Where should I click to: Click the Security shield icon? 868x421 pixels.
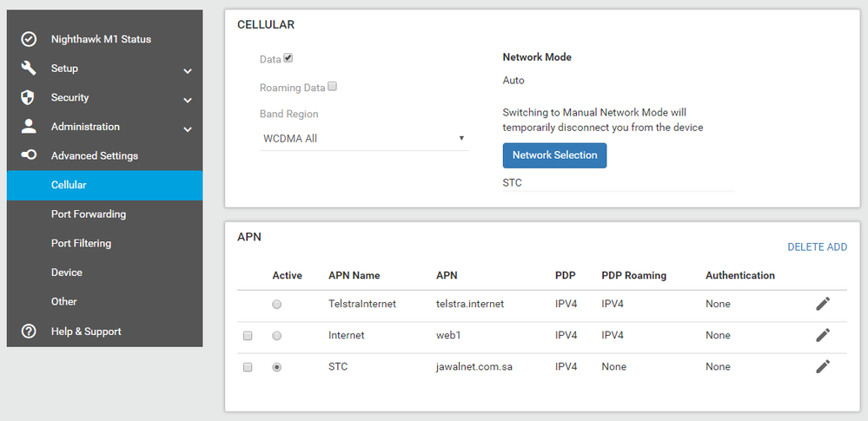click(x=29, y=98)
